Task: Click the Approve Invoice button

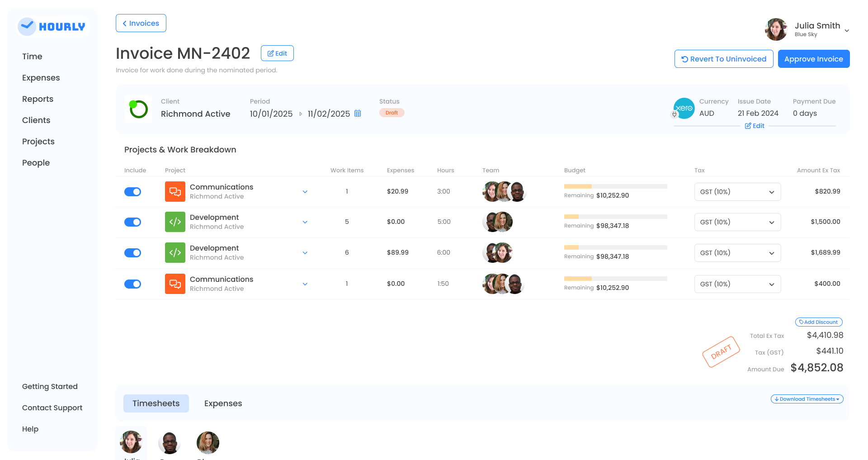Action: (813, 59)
